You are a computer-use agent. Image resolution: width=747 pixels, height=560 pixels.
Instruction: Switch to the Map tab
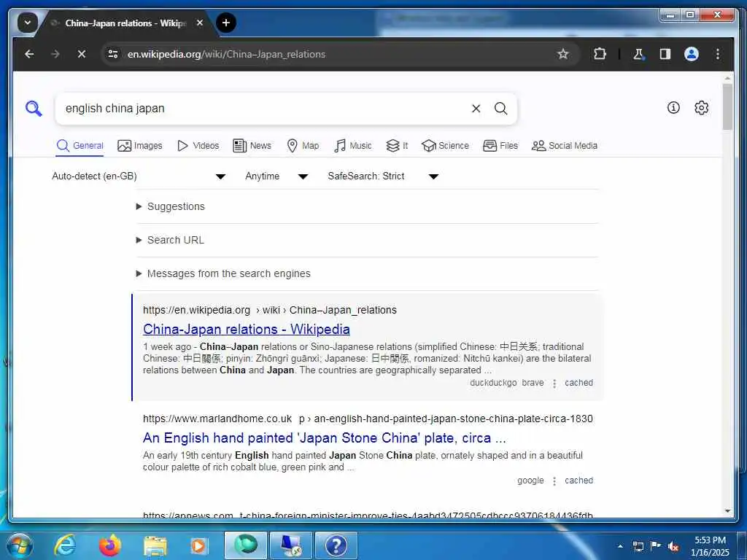tap(303, 146)
